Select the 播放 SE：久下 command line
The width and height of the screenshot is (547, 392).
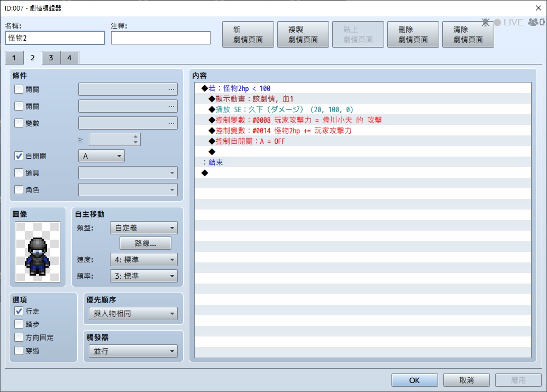tap(363, 110)
